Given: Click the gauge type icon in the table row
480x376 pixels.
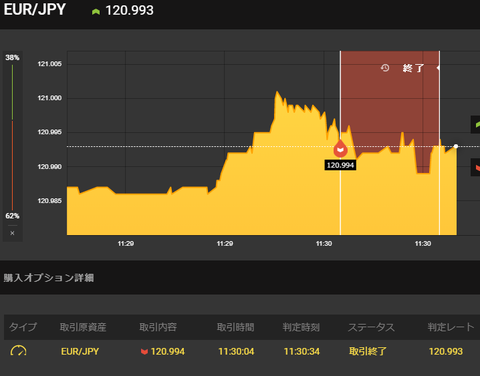Looking at the screenshot, I should click(18, 351).
